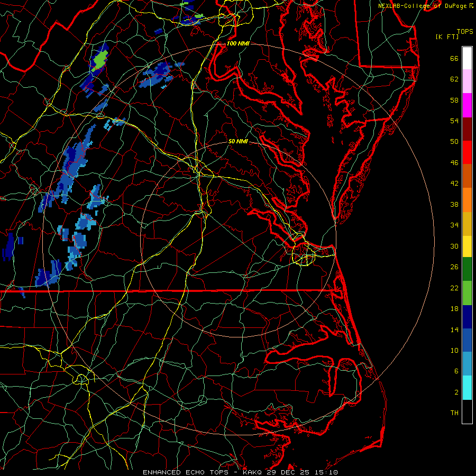Click the 50 NMI range ring label
Image resolution: width=476 pixels, height=476 pixels.
(x=238, y=141)
